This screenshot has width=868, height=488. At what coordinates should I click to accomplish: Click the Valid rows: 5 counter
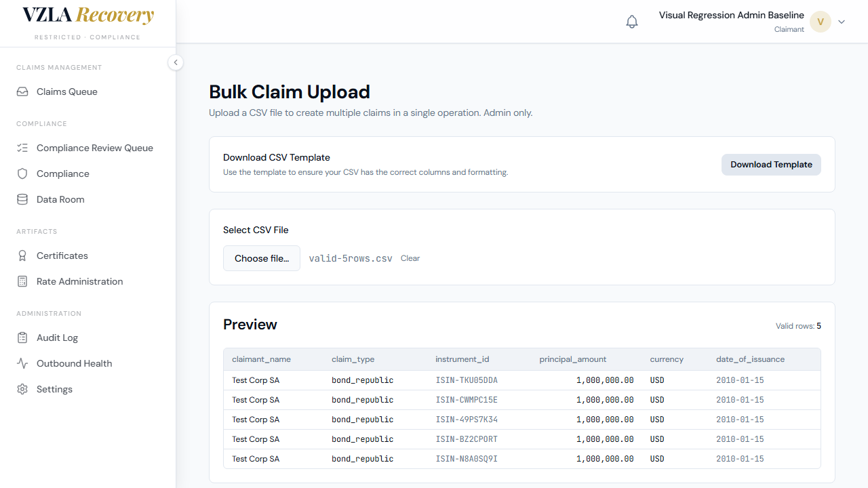pos(798,326)
